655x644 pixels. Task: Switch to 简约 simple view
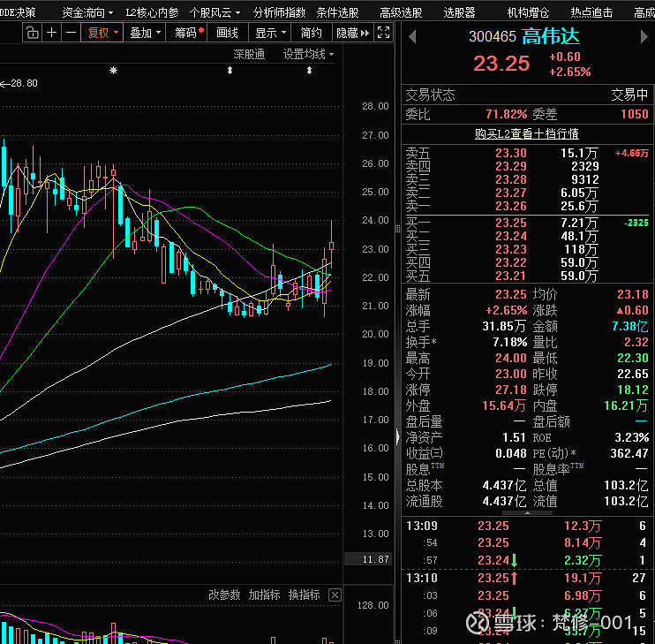click(312, 33)
